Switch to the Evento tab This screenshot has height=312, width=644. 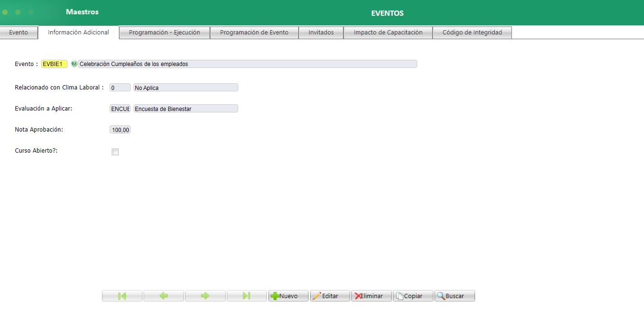coord(19,33)
